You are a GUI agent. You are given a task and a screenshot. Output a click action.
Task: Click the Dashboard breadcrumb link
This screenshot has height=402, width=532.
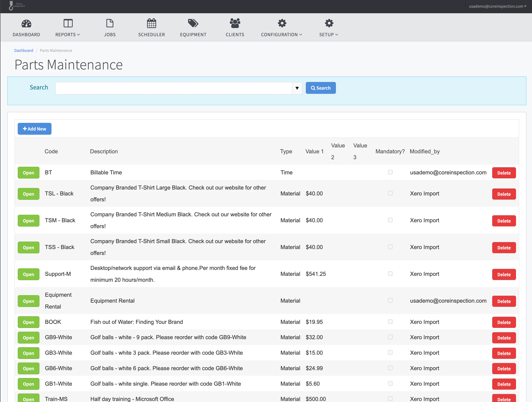click(24, 50)
